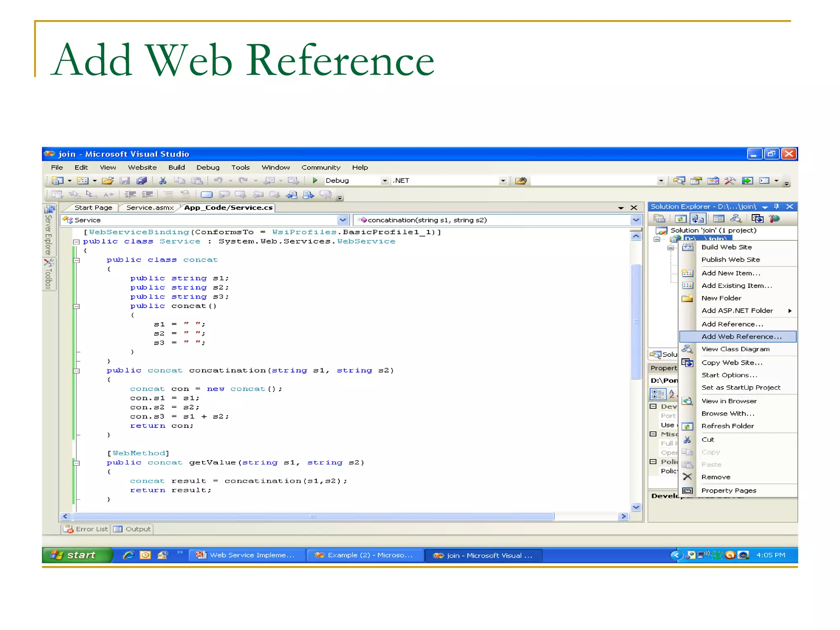Open Toolbox using the hammer-wrench icon

coord(730,180)
